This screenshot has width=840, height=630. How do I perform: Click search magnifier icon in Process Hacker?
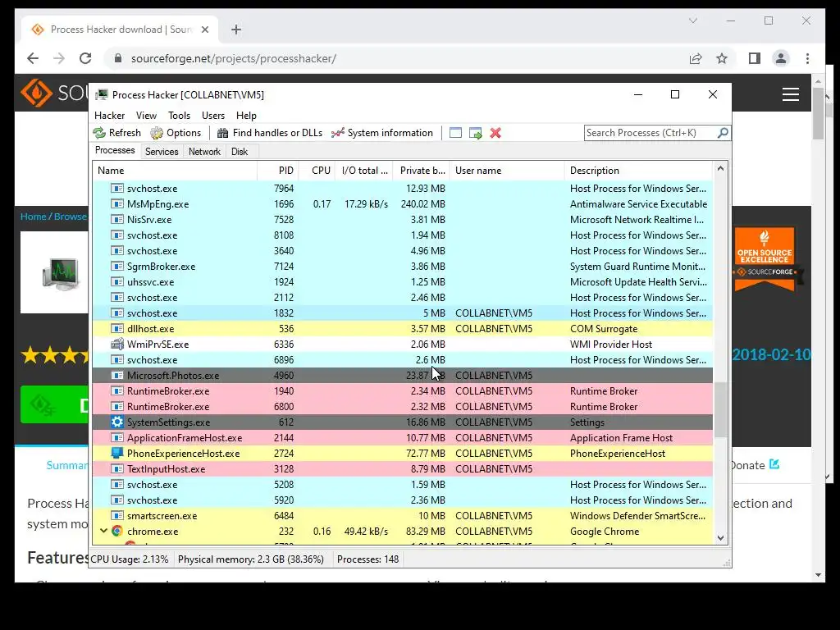point(723,132)
